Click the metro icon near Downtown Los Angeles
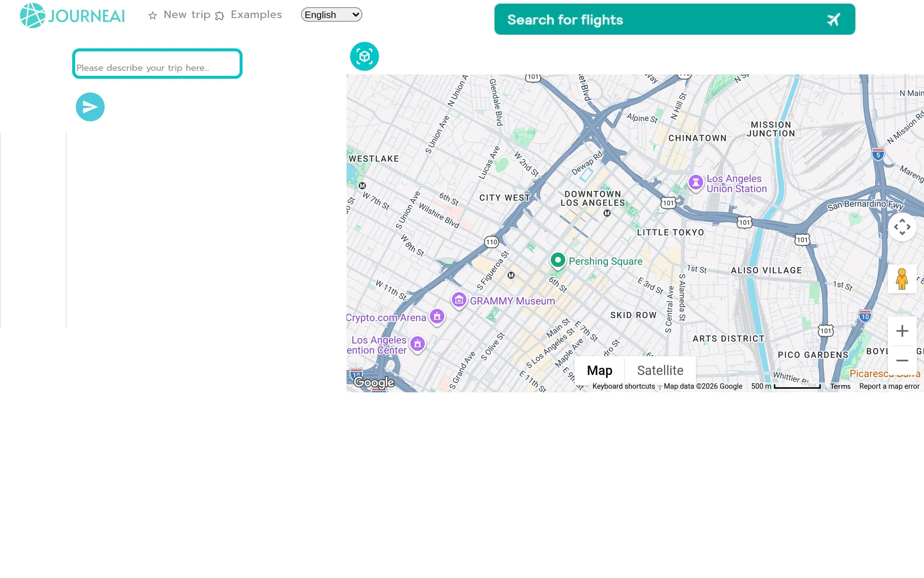 607,213
